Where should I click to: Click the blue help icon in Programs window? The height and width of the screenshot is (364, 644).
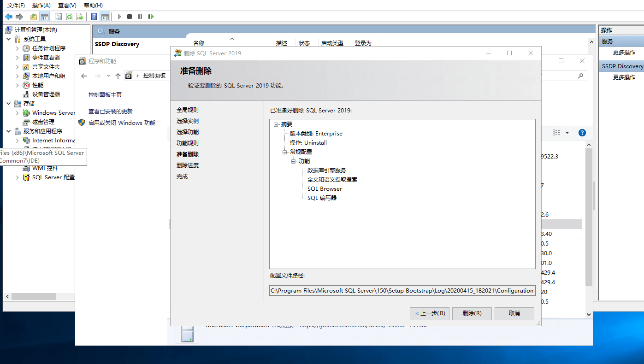coord(582,133)
